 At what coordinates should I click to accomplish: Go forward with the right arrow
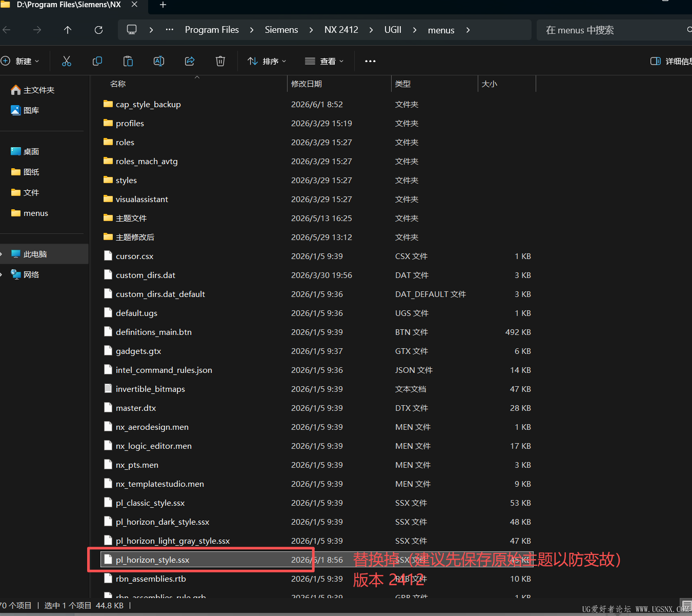37,30
